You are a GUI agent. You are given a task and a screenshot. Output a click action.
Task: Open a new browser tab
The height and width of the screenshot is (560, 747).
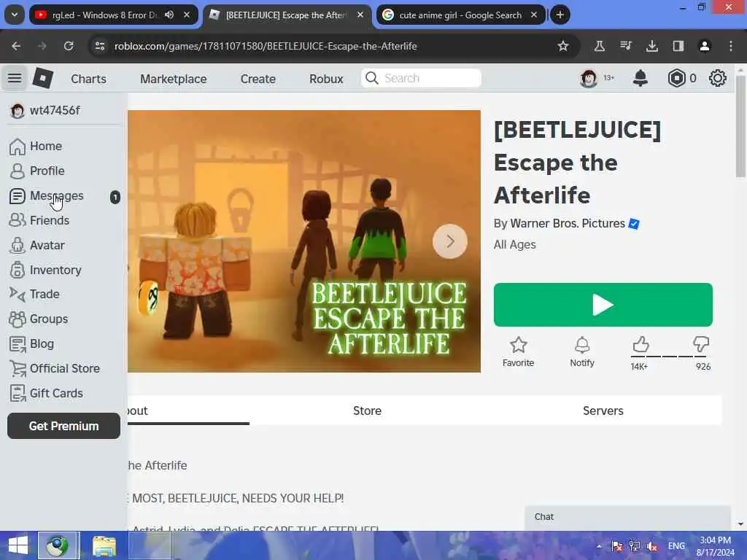[560, 15]
